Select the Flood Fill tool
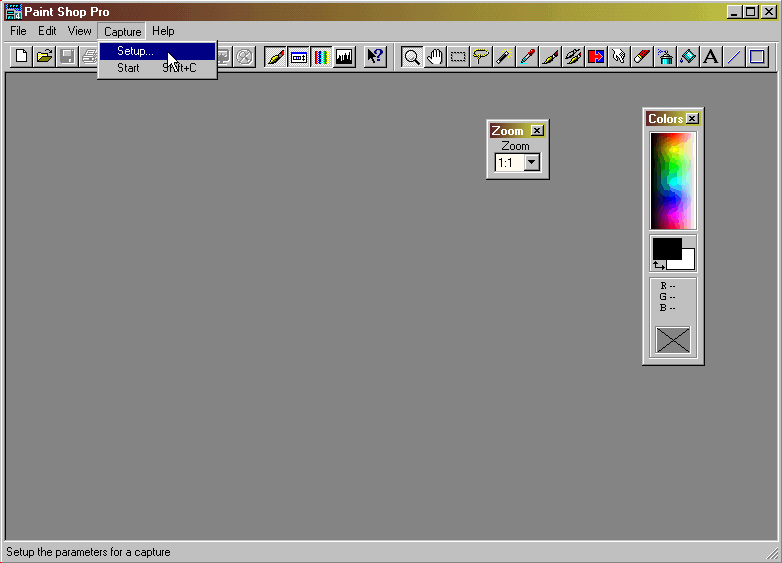This screenshot has width=782, height=563. coord(687,57)
